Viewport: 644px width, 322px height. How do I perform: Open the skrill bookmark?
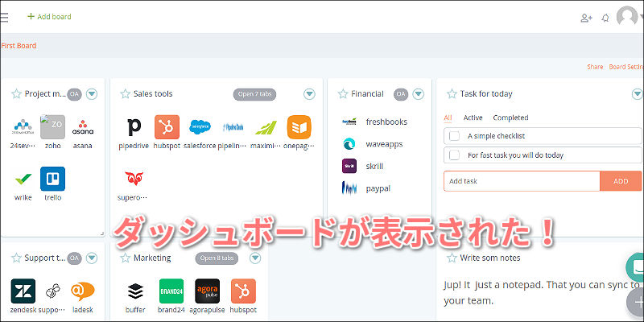(x=362, y=167)
